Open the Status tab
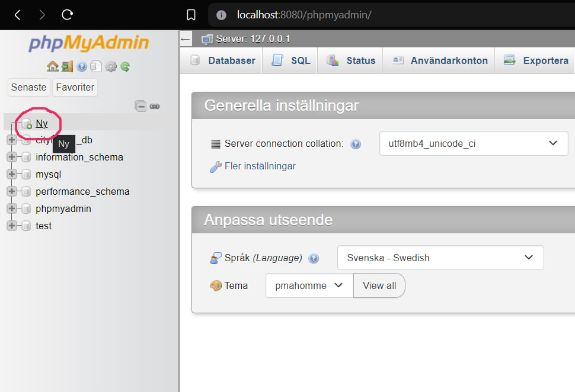Screen dimensions: 575x392 coord(351,60)
